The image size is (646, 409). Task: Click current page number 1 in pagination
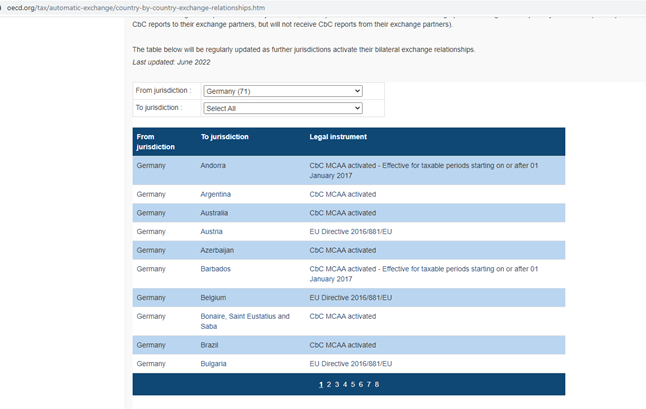pos(321,384)
